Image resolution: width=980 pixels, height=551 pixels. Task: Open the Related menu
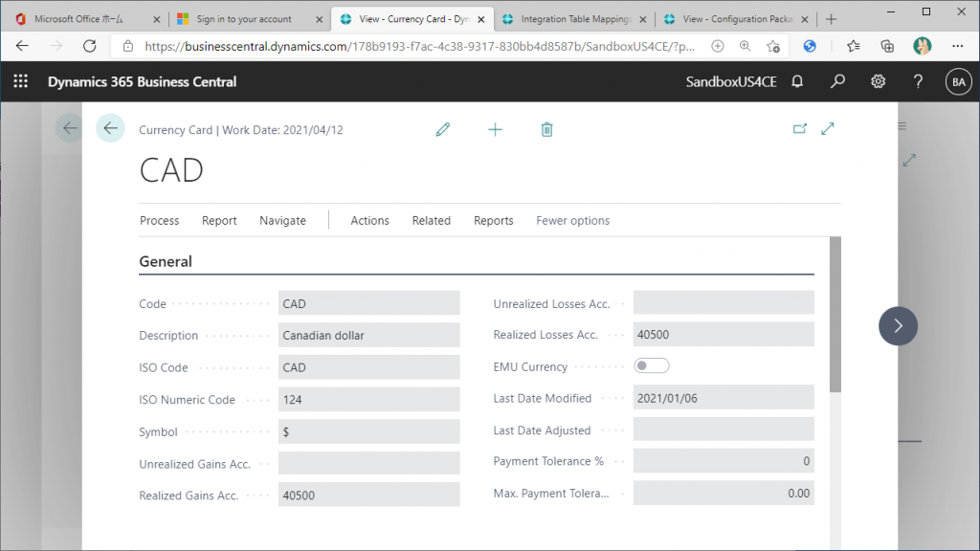click(x=432, y=221)
